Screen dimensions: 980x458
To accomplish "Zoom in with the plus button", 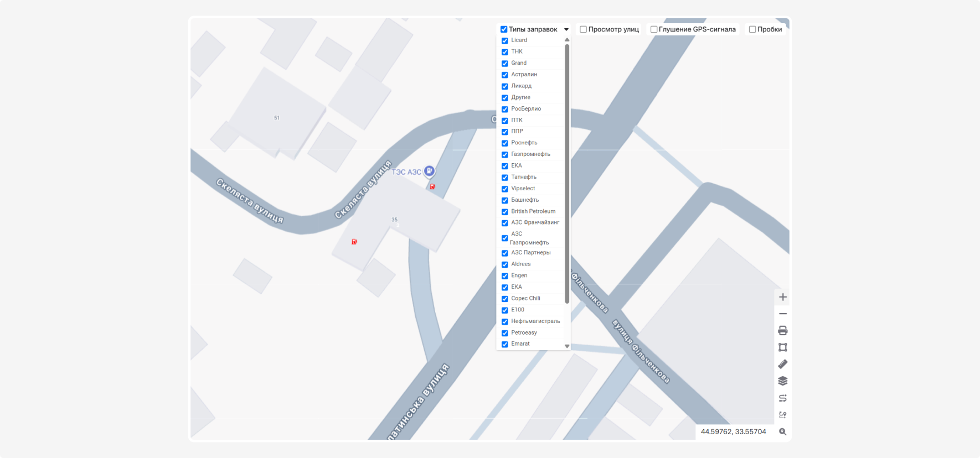I will [782, 297].
